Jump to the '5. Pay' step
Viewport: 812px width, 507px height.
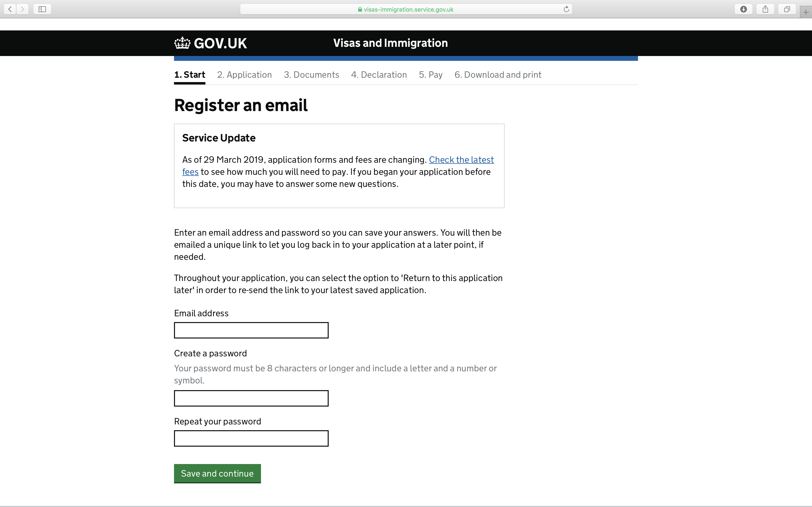(x=430, y=75)
